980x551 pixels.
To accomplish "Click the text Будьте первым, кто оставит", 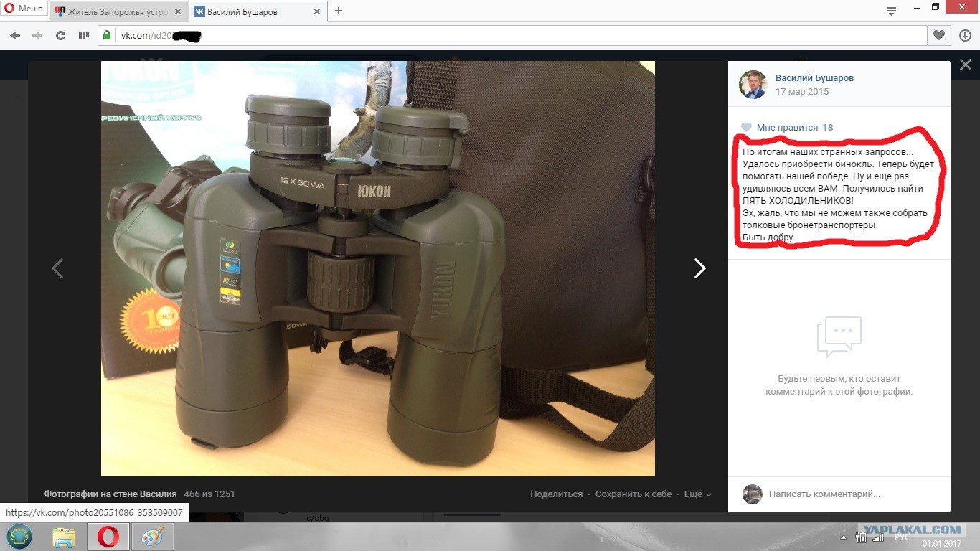I will [839, 379].
